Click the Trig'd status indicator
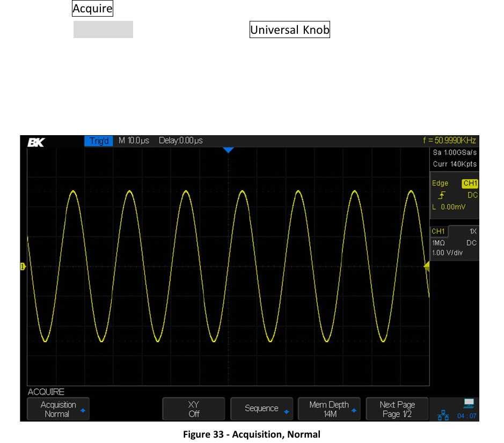Image resolution: width=504 pixels, height=443 pixels. click(x=98, y=141)
